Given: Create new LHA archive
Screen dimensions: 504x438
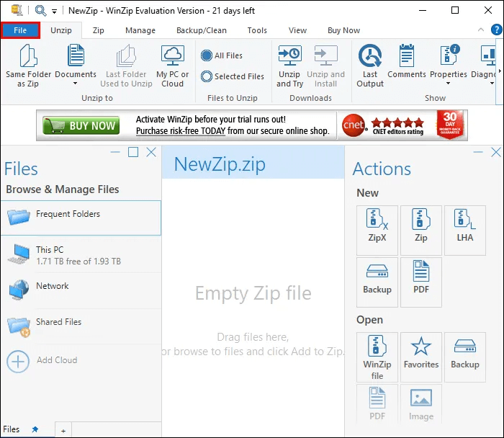Looking at the screenshot, I should click(x=465, y=231).
